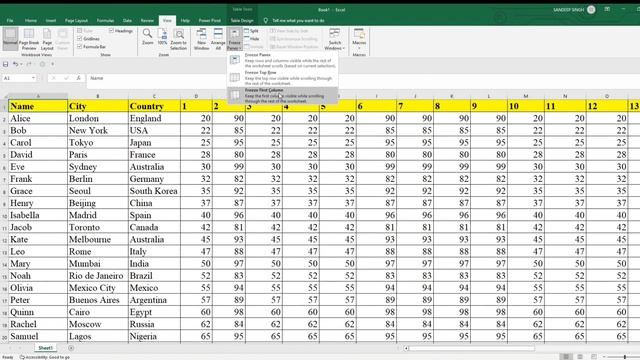The height and width of the screenshot is (360, 640).
Task: Open the Page Layout ribbon tab
Action: click(76, 20)
